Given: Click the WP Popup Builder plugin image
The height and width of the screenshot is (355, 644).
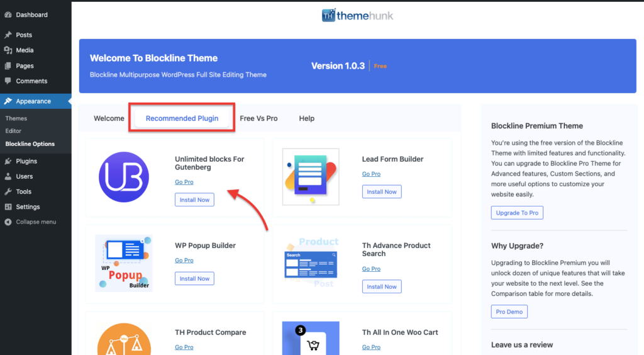Looking at the screenshot, I should pos(124,263).
